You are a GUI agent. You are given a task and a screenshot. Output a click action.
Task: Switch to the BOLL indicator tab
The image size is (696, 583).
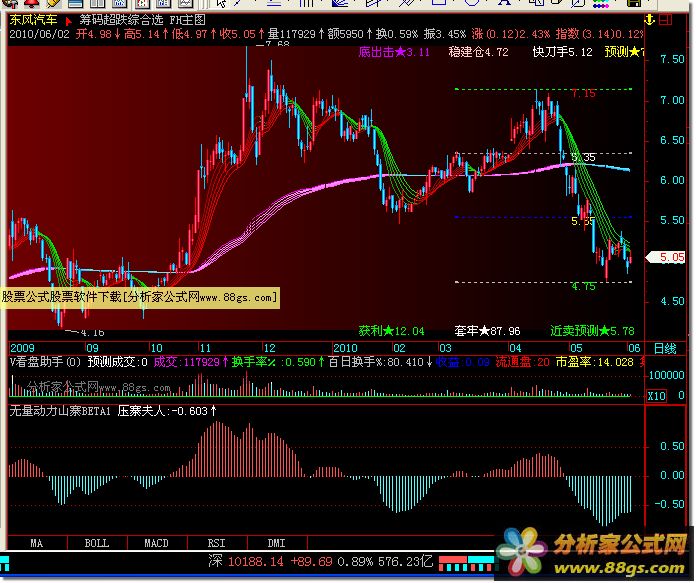[96, 544]
